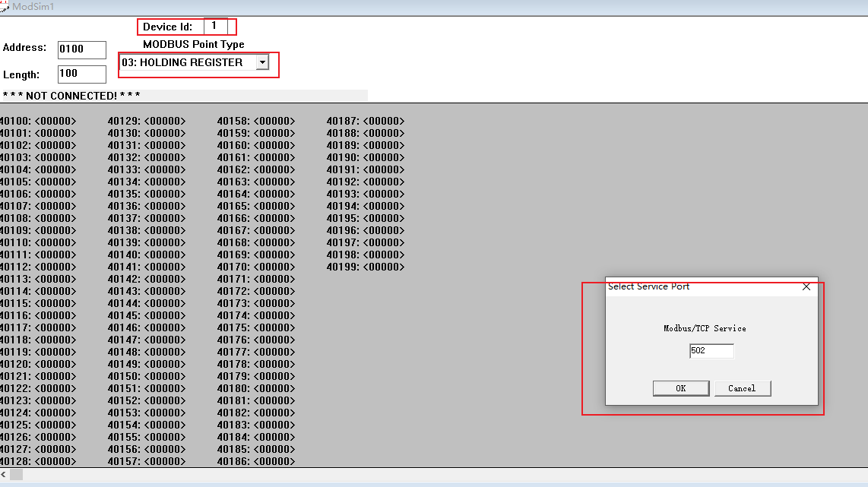
Task: Select register 40199 value
Action: click(384, 267)
